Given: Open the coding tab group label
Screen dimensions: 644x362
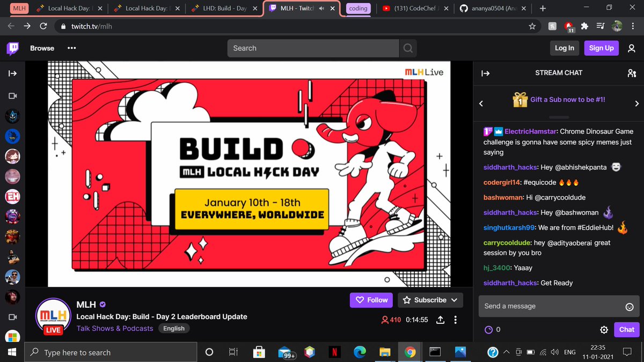Looking at the screenshot, I should 358,9.
